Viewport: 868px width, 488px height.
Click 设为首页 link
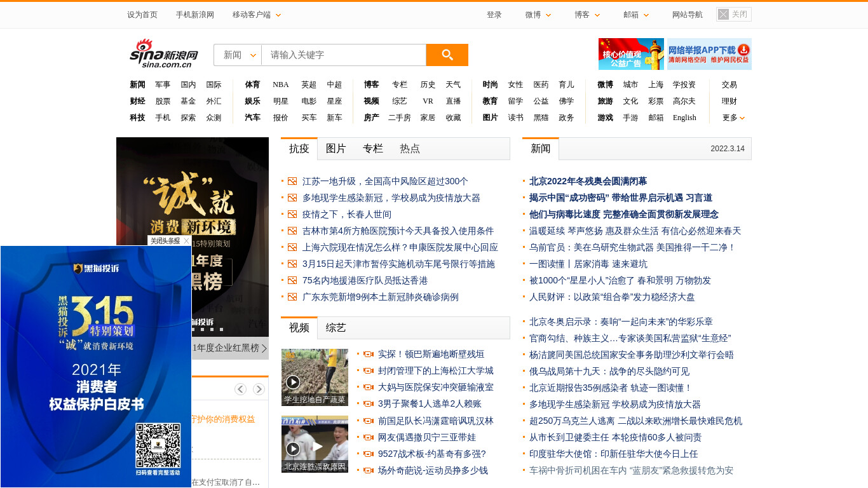142,15
